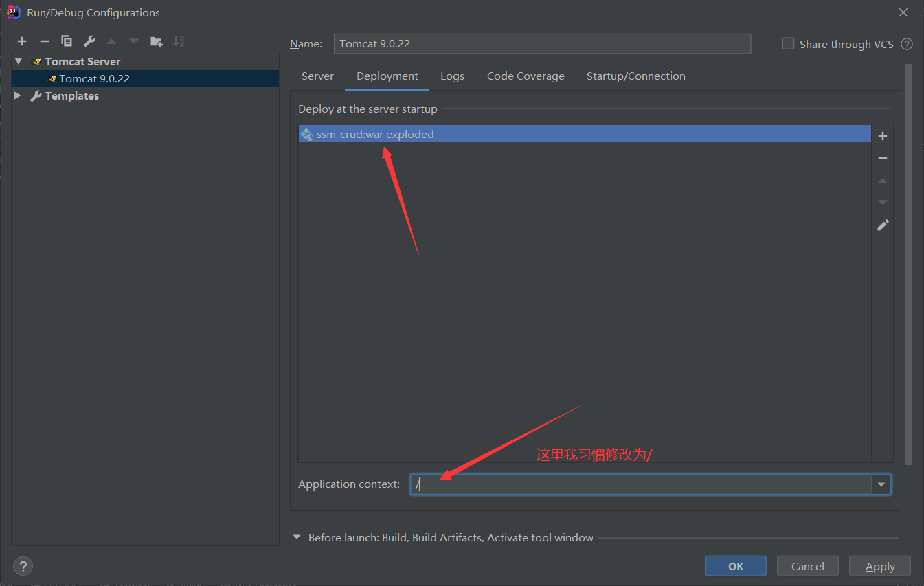This screenshot has height=586, width=924.
Task: Add deployment artifact plus button
Action: 883,136
